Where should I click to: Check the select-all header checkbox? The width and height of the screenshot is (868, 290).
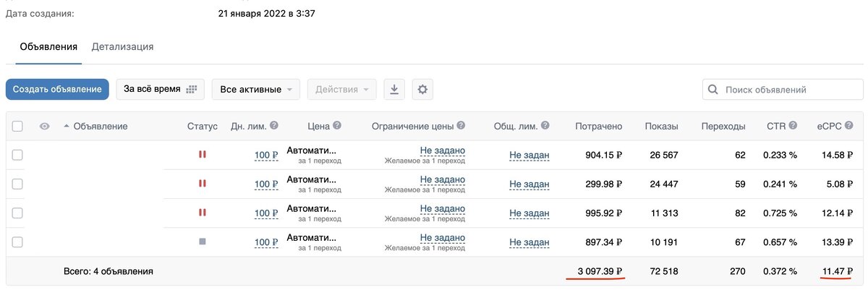pyautogui.click(x=17, y=127)
